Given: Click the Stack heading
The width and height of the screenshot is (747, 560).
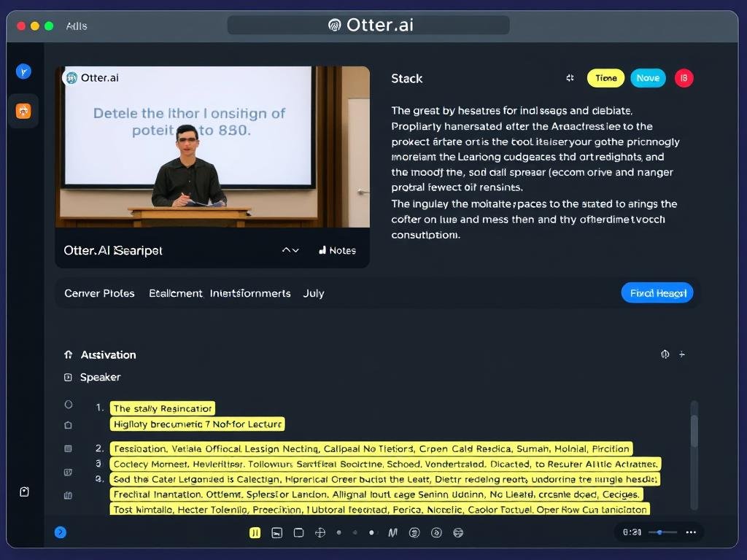Looking at the screenshot, I should 407,79.
